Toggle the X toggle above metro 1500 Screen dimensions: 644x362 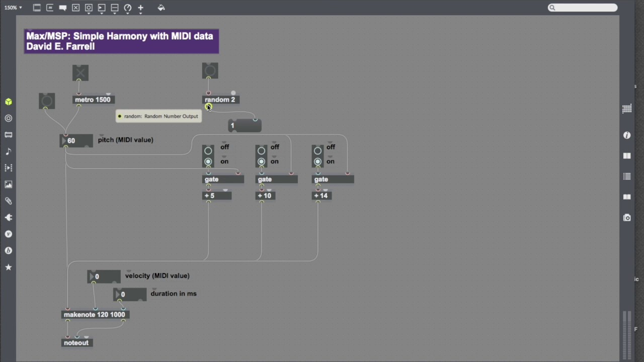[80, 73]
